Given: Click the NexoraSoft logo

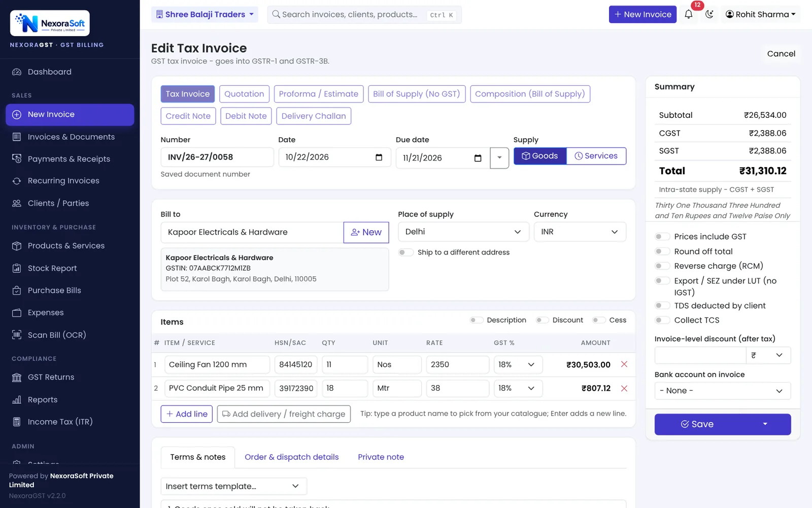Looking at the screenshot, I should pyautogui.click(x=50, y=23).
